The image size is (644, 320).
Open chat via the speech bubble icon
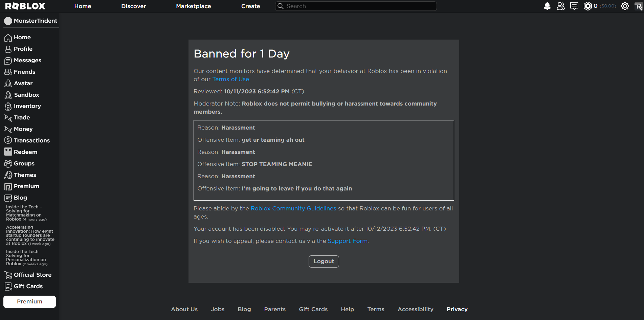coord(574,6)
